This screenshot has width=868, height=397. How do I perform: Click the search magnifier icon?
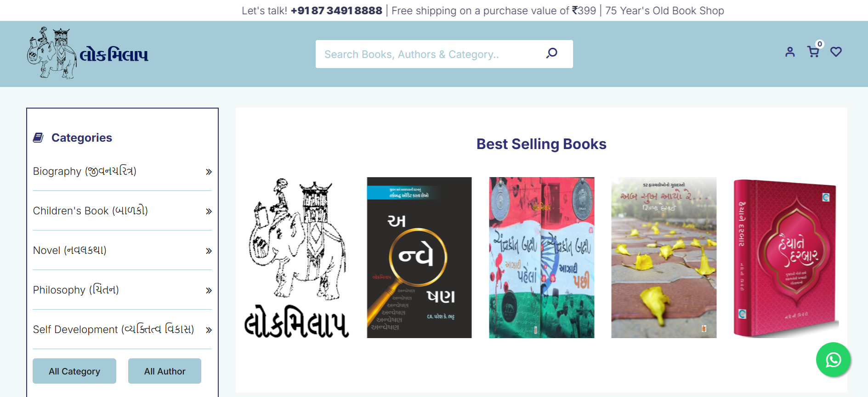coord(551,53)
